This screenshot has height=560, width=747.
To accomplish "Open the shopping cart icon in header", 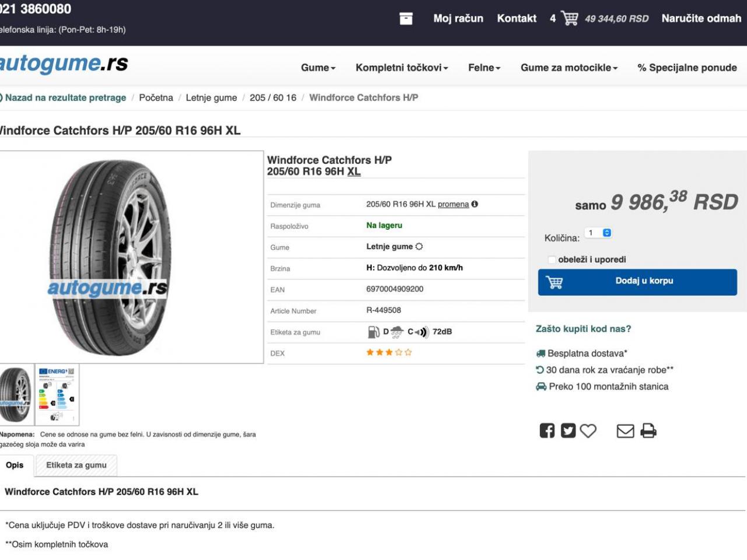I will [x=570, y=18].
